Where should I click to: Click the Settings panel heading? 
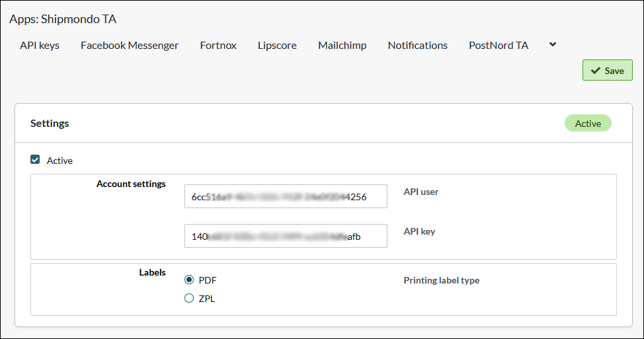[x=50, y=124]
